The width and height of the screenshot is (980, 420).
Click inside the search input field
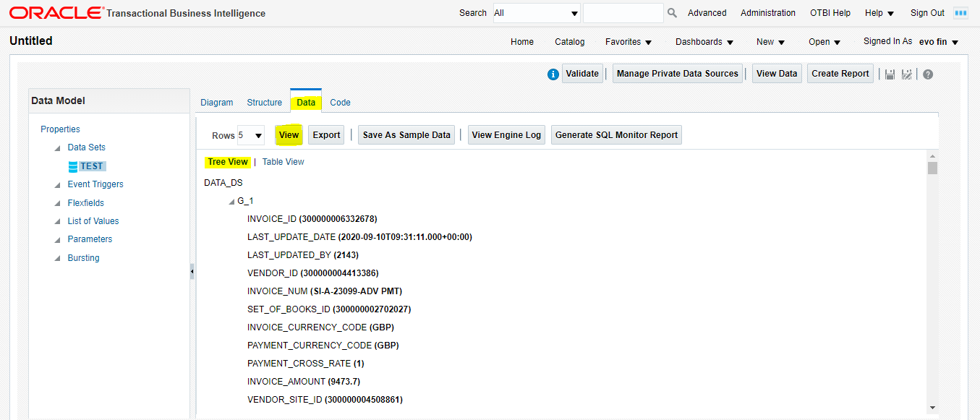pos(623,12)
